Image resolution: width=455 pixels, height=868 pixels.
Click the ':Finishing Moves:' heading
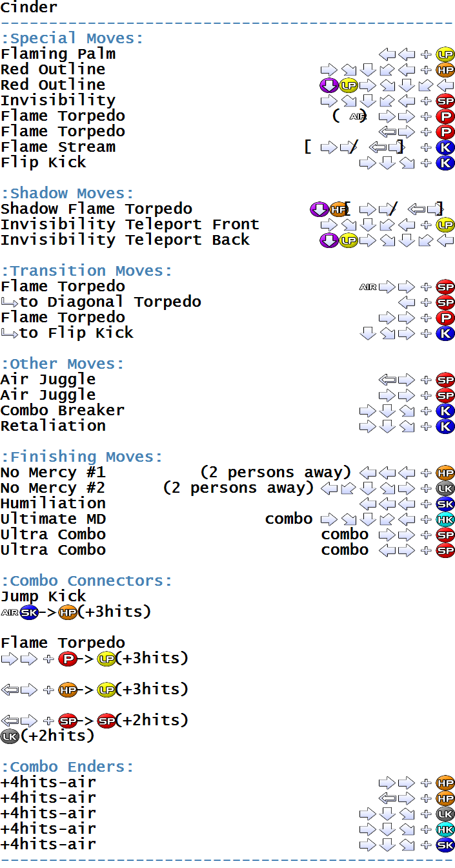point(82,457)
